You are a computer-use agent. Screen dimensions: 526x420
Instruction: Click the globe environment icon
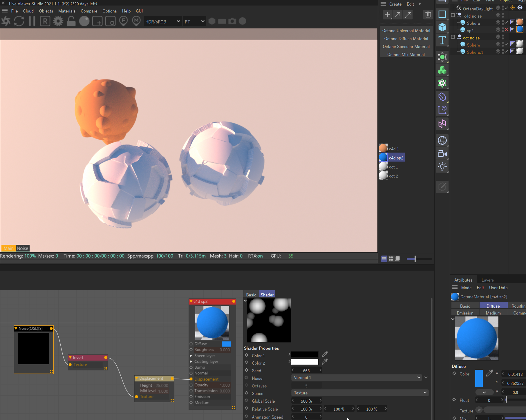pyautogui.click(x=442, y=140)
